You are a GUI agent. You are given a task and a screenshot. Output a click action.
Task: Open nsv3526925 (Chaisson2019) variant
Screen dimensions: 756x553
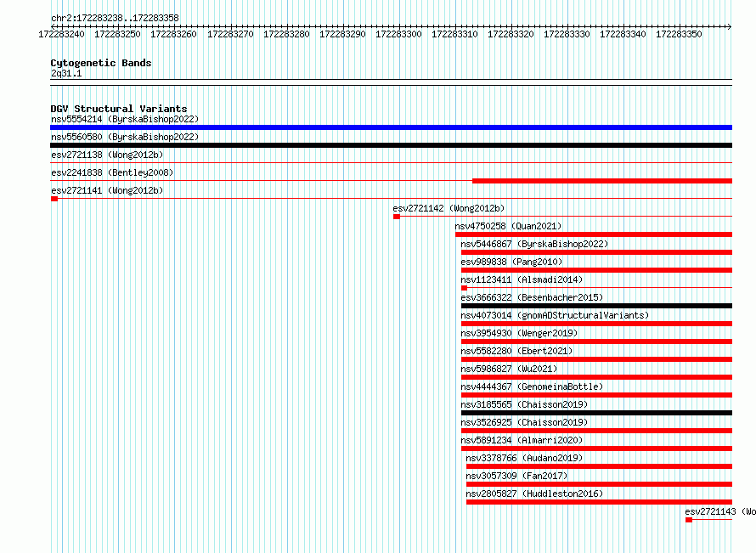pyautogui.click(x=524, y=422)
